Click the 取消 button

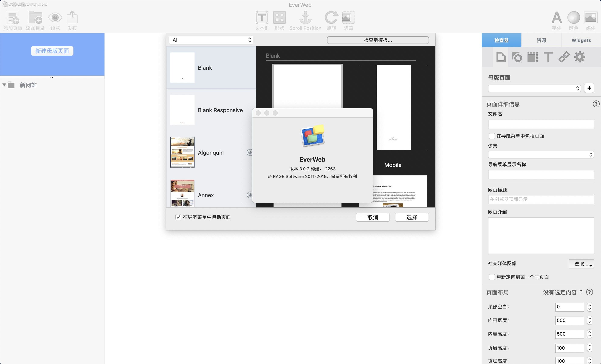373,217
